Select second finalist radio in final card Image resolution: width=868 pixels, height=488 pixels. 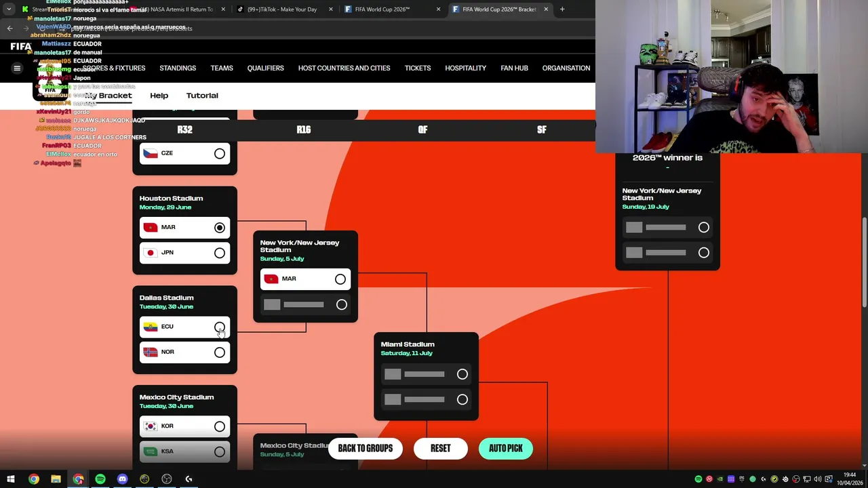click(704, 253)
